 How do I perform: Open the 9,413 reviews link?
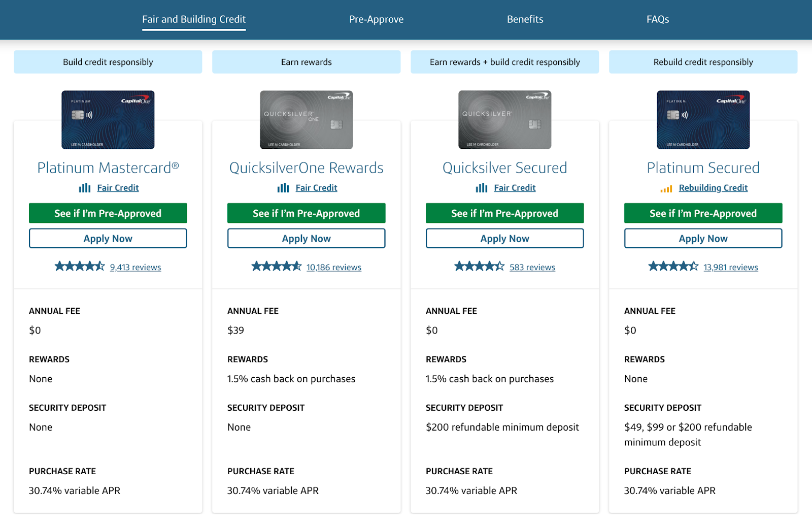point(136,267)
